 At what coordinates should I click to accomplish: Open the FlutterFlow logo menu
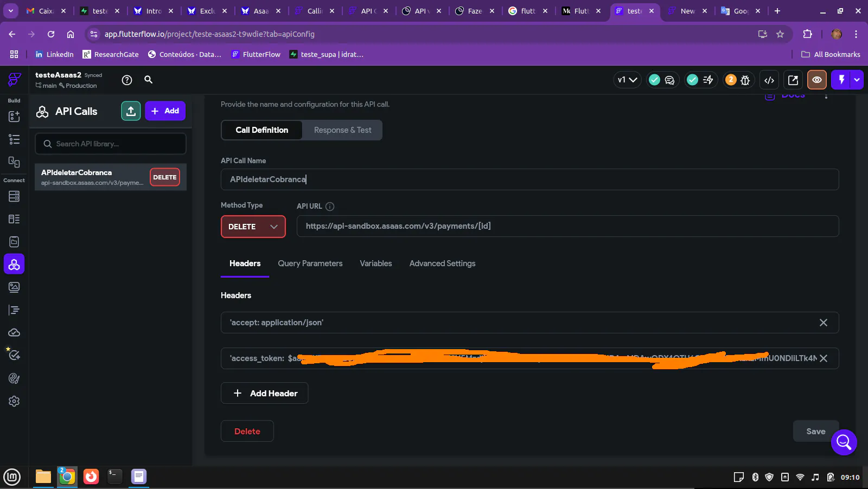14,80
